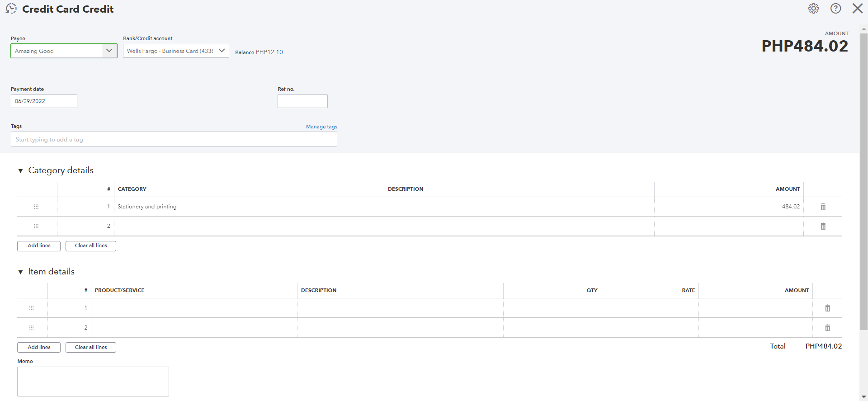The width and height of the screenshot is (868, 401).
Task: Expand the Bank/Credit account dropdown
Action: [222, 51]
